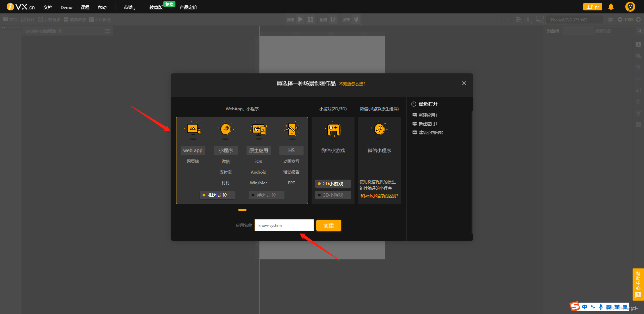Select the H5 scenario icon

coord(292,130)
